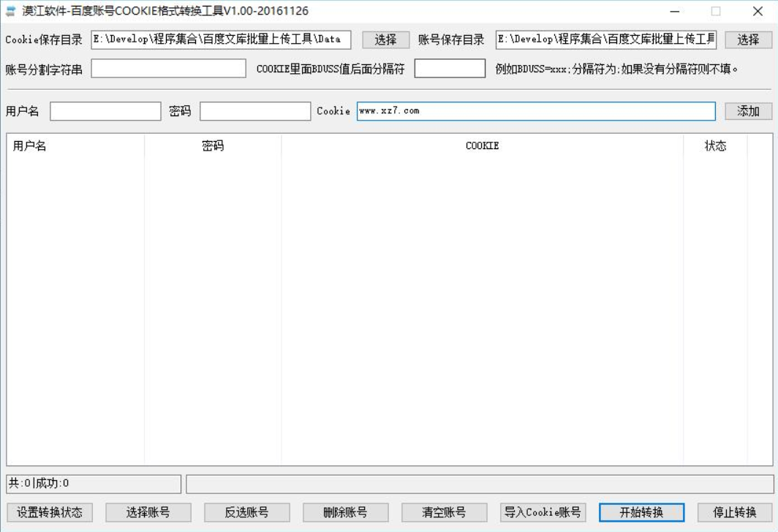Click 导入Cookie账号 button
This screenshot has height=532, width=778.
point(543,512)
